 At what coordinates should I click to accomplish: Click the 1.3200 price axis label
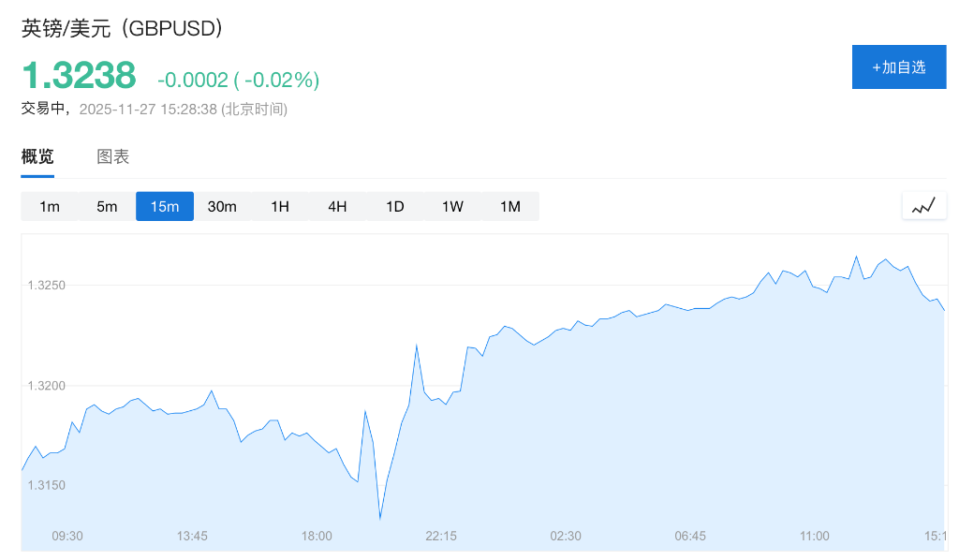point(47,385)
